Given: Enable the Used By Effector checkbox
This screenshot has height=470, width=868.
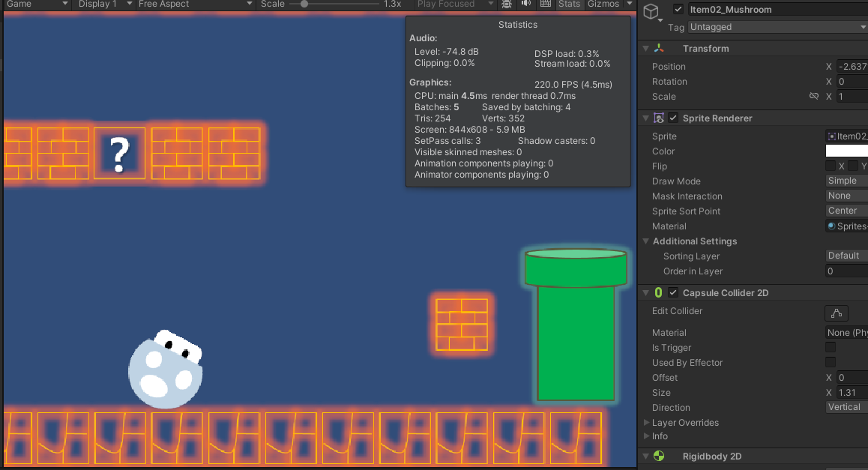Looking at the screenshot, I should pos(831,362).
